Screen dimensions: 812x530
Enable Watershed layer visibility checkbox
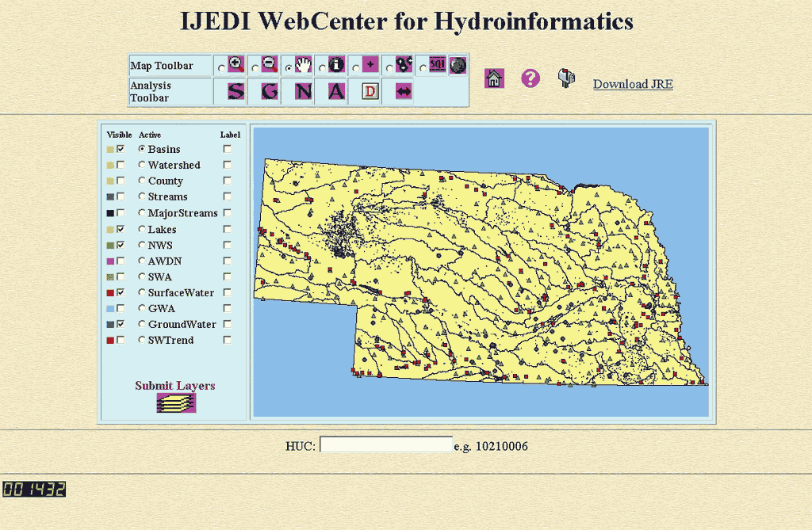pyautogui.click(x=121, y=165)
